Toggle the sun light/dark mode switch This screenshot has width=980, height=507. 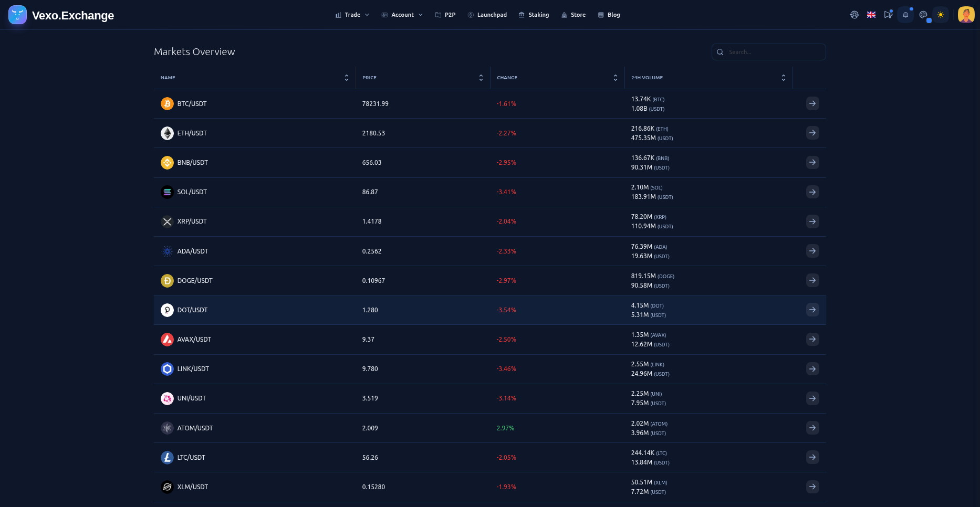click(941, 15)
